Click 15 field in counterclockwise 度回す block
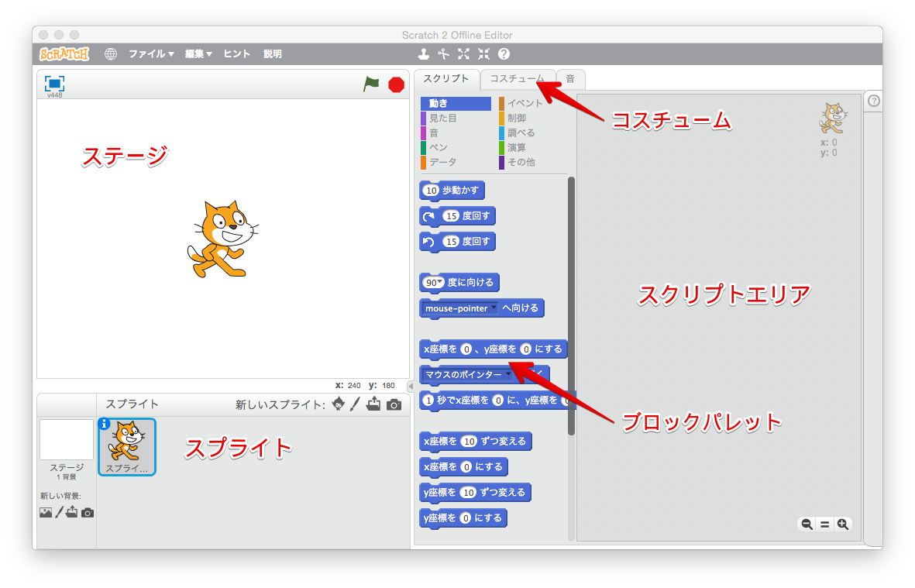915x588 pixels. click(451, 242)
